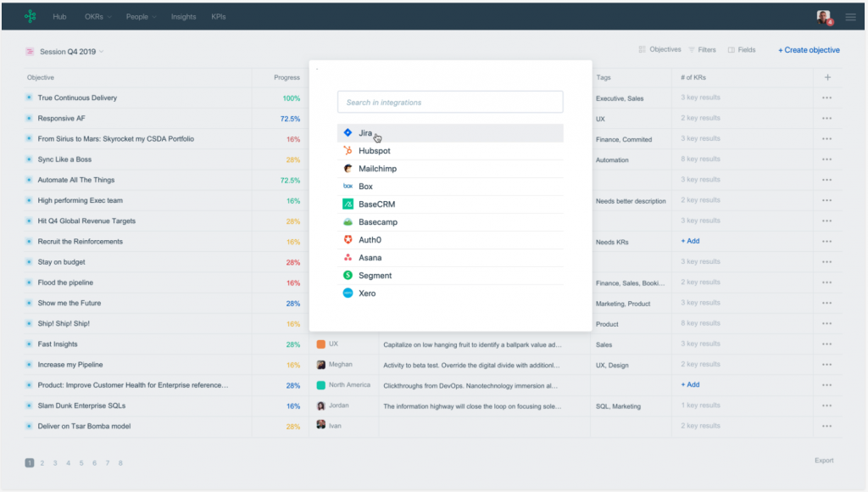This screenshot has height=492, width=868.
Task: Select the Asana integration
Action: pyautogui.click(x=450, y=258)
